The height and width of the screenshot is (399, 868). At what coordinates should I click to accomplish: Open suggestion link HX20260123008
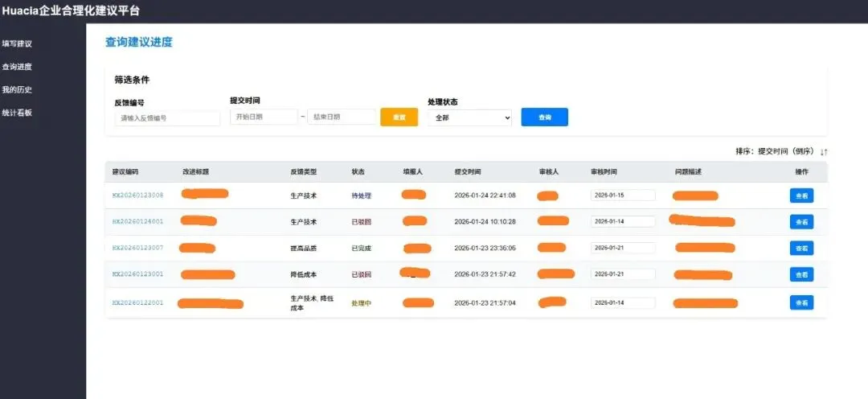coord(138,195)
